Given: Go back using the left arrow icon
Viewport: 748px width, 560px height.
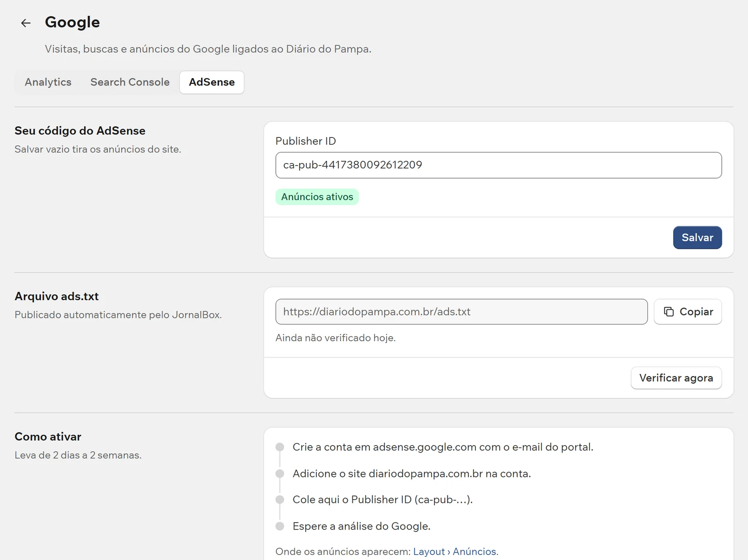Looking at the screenshot, I should click(x=26, y=22).
